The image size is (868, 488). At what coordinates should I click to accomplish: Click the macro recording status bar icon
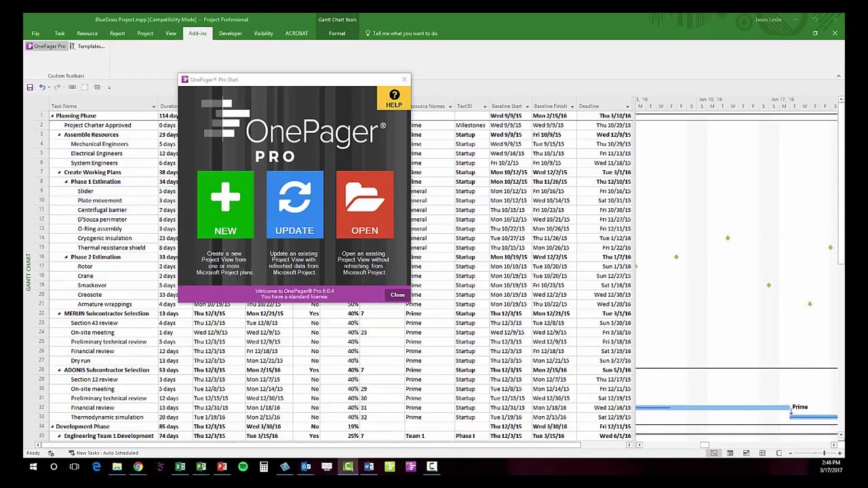[x=51, y=453]
